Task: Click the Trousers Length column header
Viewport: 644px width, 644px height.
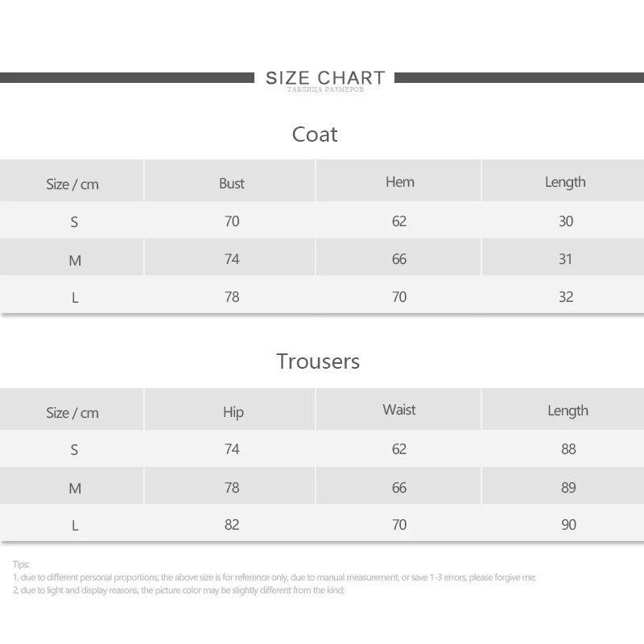Action: tap(568, 411)
